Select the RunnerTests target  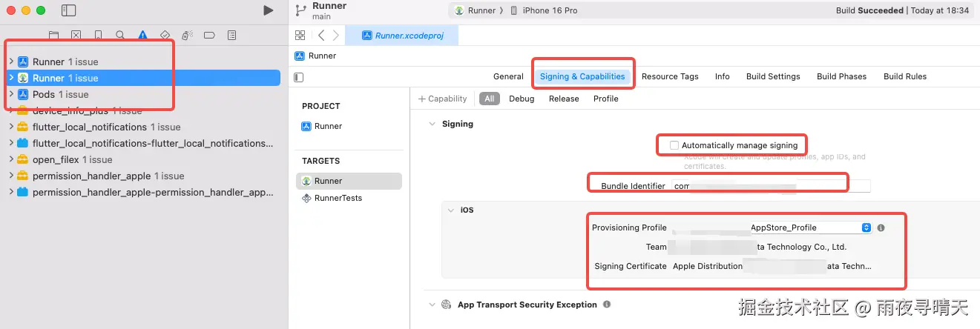point(340,198)
